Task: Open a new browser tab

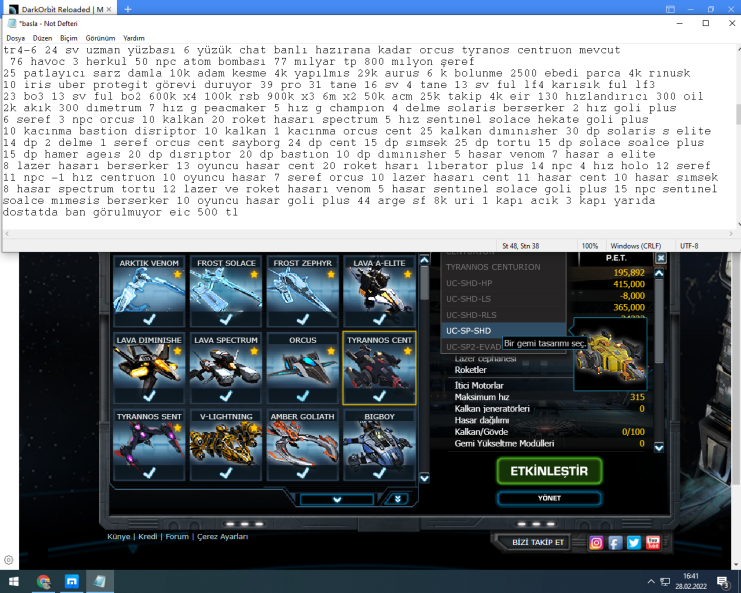Action: (128, 9)
